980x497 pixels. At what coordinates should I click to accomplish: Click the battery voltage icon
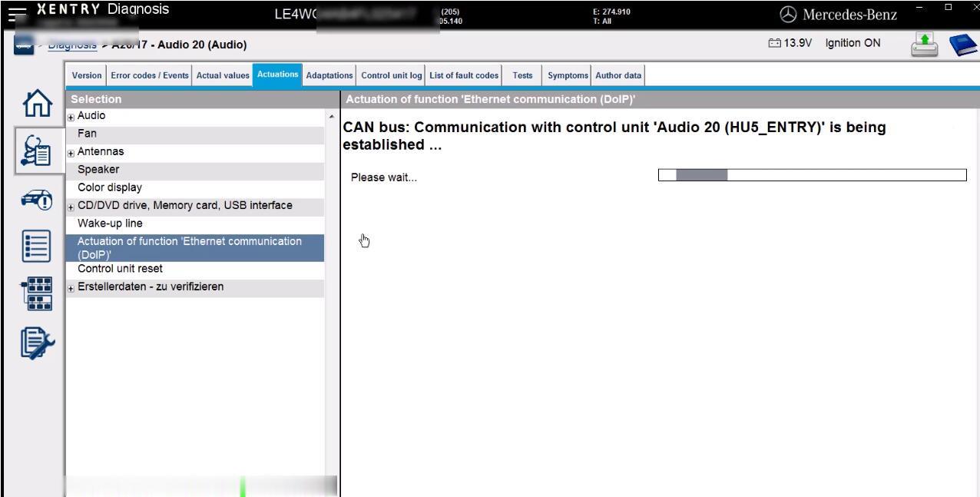pos(773,43)
